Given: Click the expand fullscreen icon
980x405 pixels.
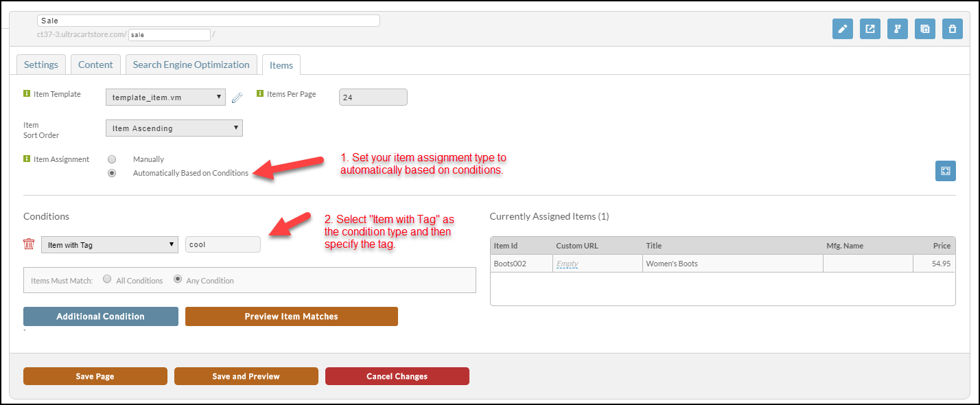Looking at the screenshot, I should point(946,171).
